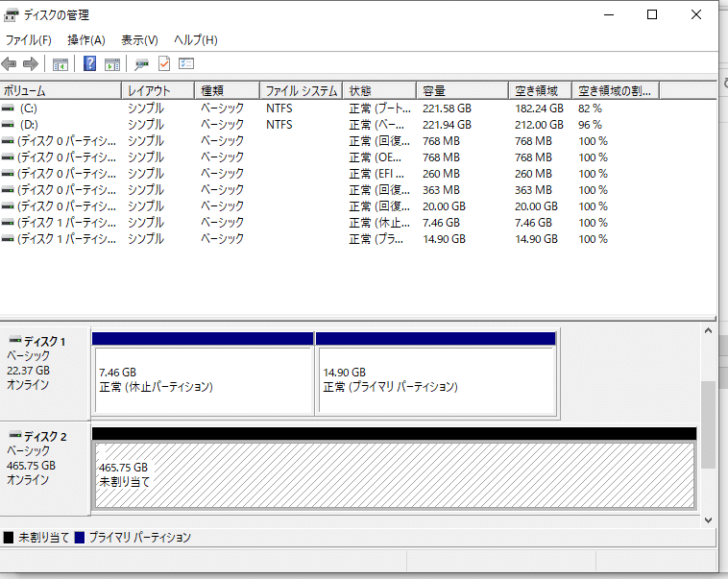The image size is (728, 579).
Task: Click the Disk Management title bar icon
Action: 11,15
